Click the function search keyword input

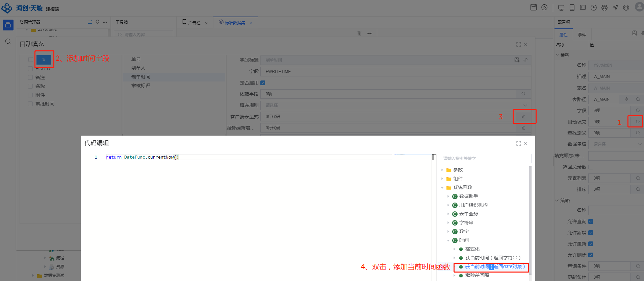[484, 158]
